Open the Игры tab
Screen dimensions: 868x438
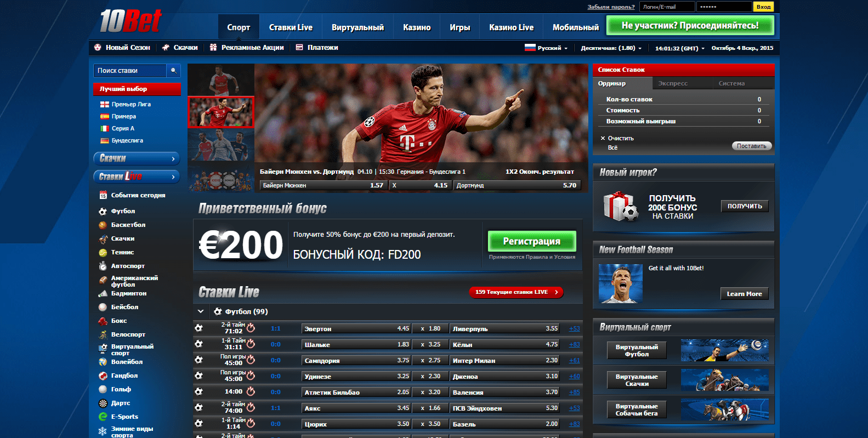point(460,27)
